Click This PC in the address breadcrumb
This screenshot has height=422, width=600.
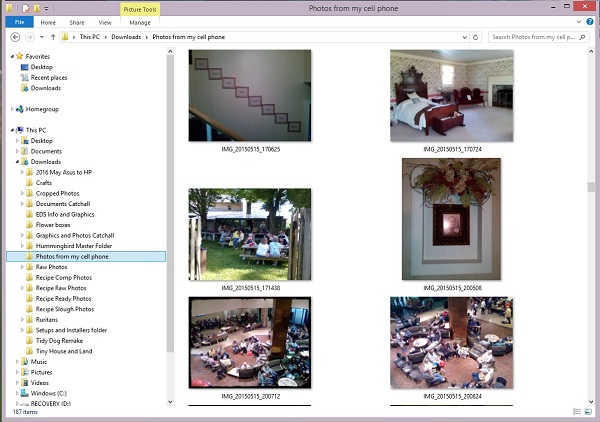[90, 37]
